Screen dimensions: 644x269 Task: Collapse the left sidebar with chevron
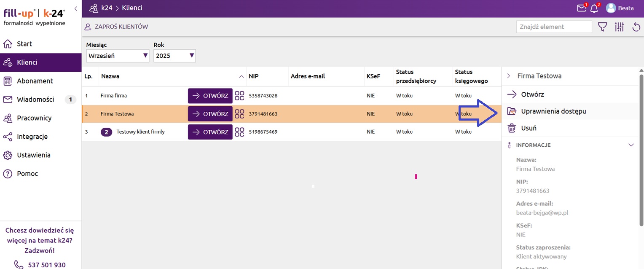click(x=75, y=8)
